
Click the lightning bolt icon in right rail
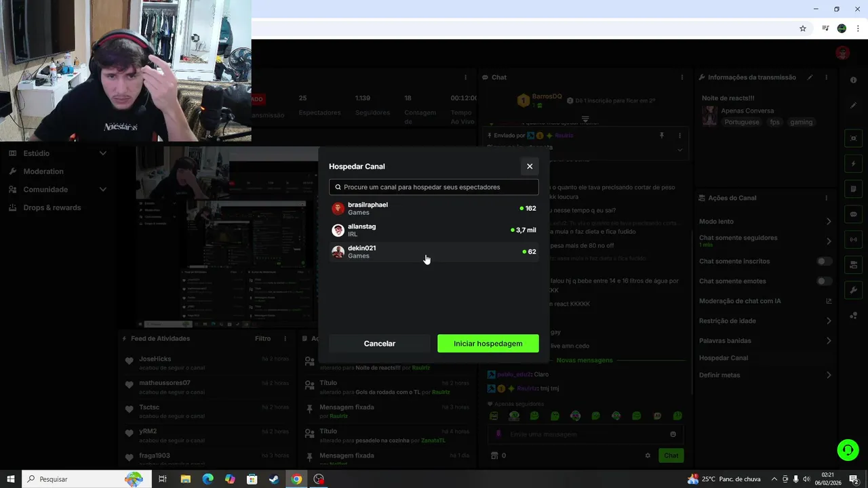pyautogui.click(x=853, y=163)
